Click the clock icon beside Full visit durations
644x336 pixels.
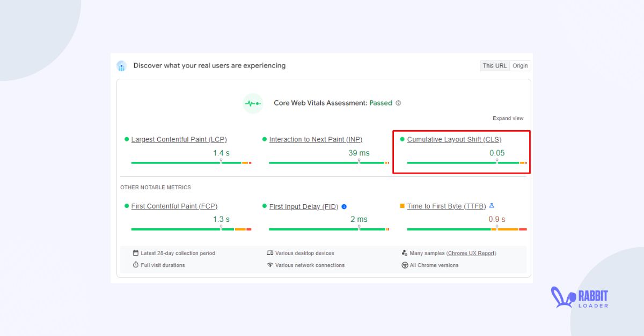pos(136,265)
